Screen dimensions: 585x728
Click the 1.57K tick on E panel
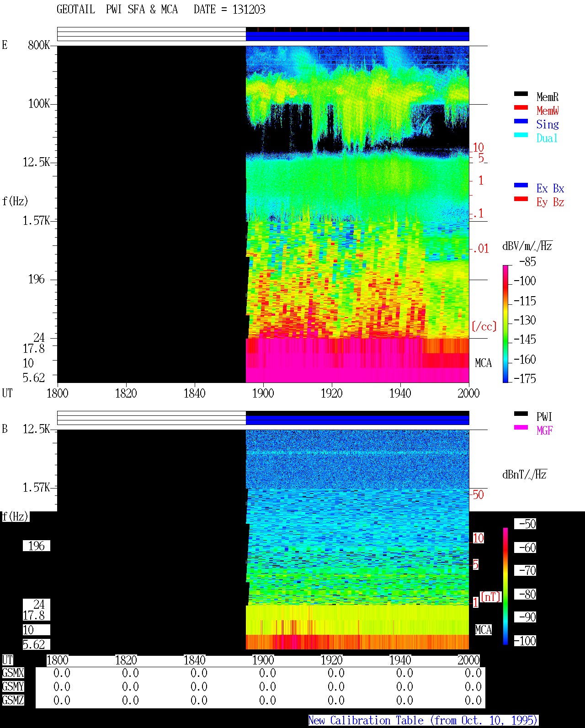(x=37, y=220)
